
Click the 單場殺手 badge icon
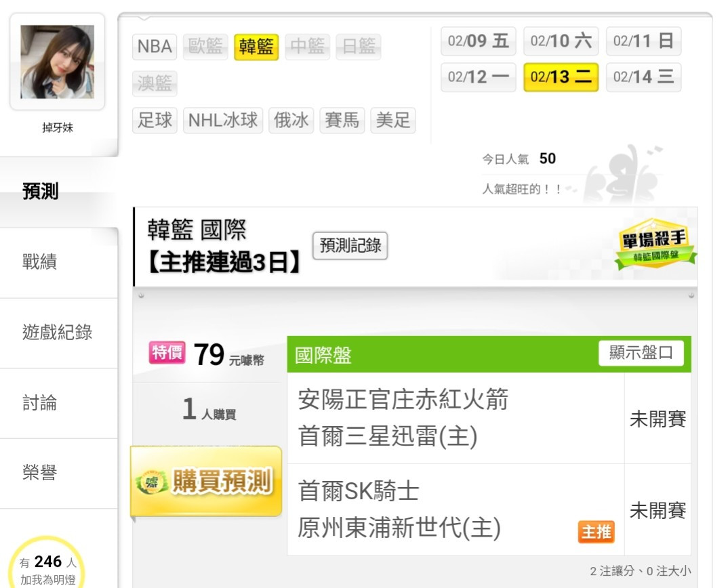click(x=655, y=244)
